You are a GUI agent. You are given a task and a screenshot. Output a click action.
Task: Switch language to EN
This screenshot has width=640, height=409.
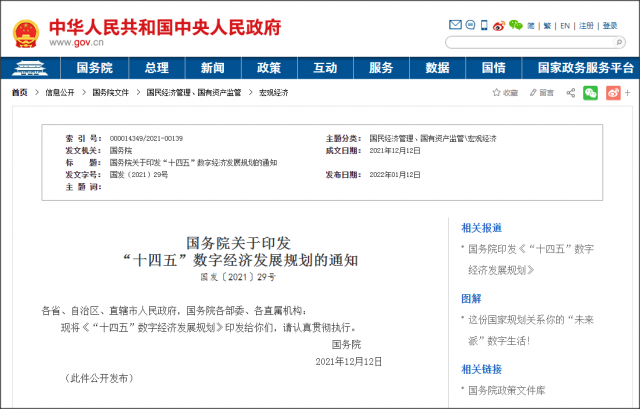pyautogui.click(x=565, y=26)
